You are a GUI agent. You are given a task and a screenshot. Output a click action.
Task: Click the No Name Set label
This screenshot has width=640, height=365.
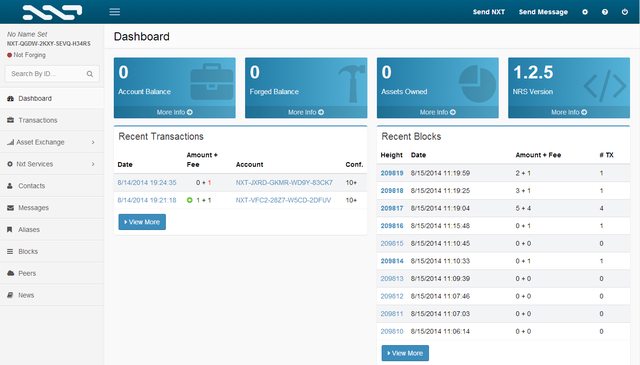pyautogui.click(x=27, y=34)
